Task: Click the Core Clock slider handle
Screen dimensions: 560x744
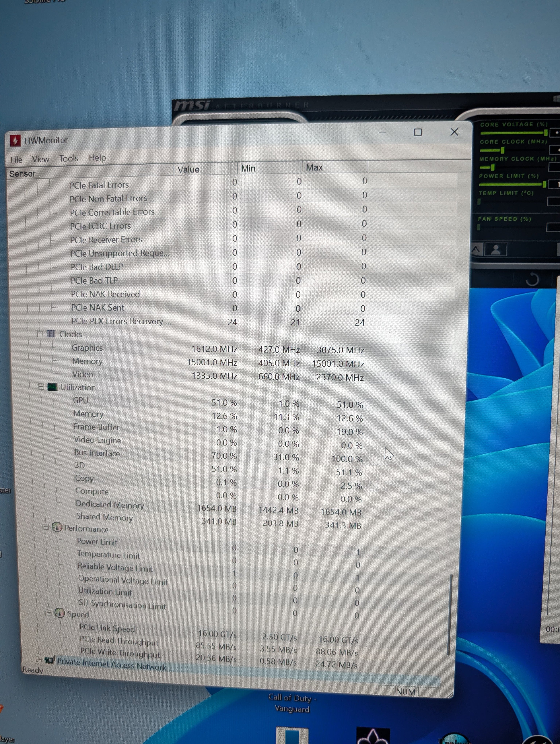Action: click(502, 150)
